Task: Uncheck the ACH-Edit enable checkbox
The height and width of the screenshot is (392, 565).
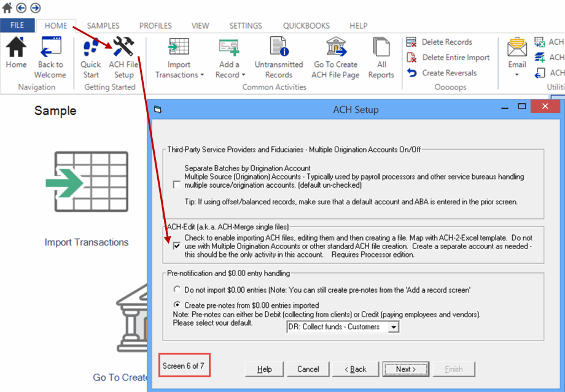Action: pyautogui.click(x=177, y=245)
